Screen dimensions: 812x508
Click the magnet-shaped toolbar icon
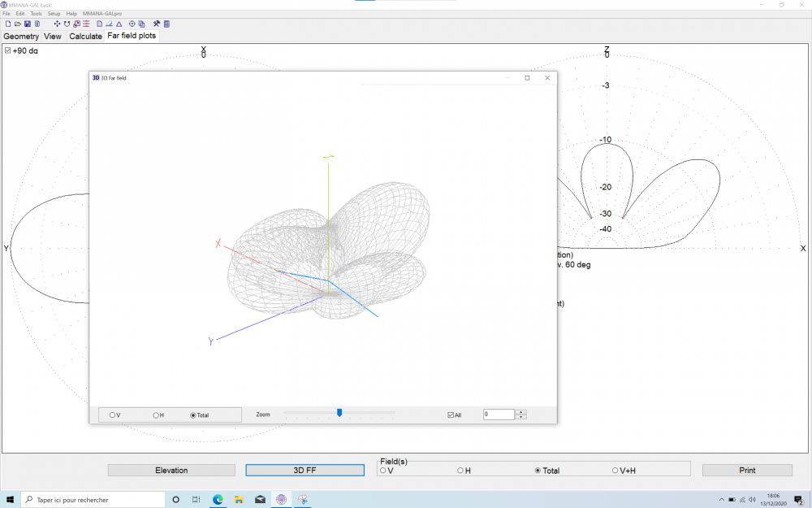click(67, 24)
